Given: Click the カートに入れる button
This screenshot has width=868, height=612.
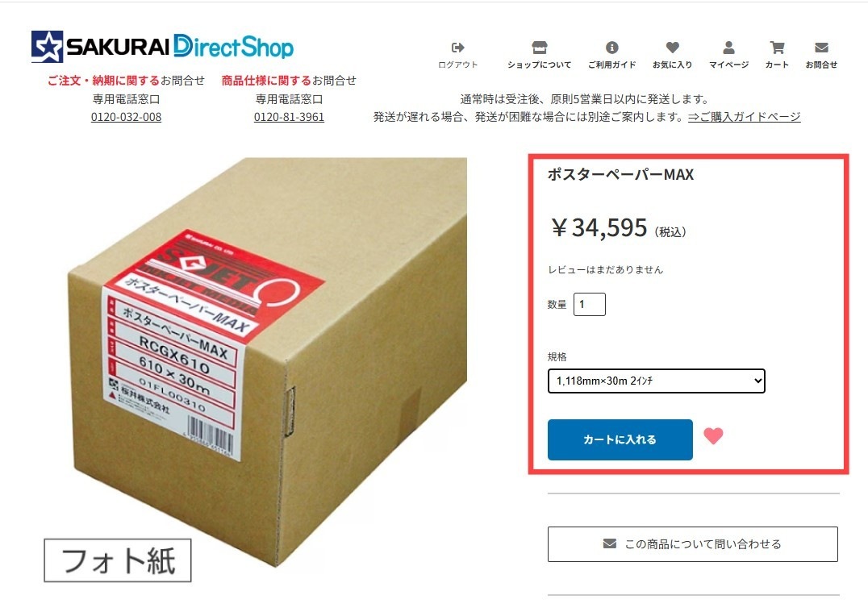Looking at the screenshot, I should click(620, 439).
